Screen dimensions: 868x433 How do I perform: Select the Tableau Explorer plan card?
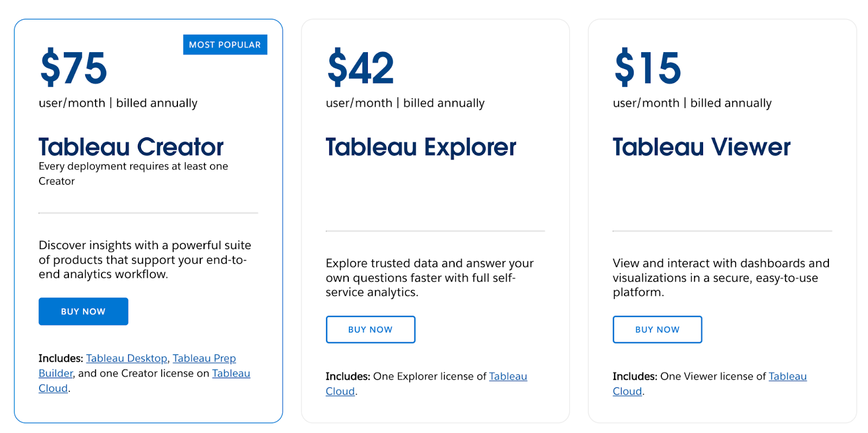click(435, 217)
